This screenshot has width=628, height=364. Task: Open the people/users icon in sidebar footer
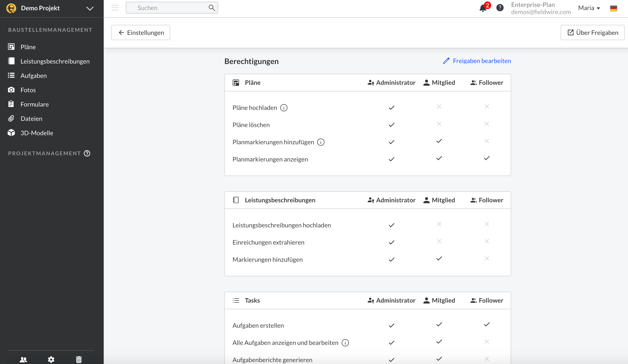click(x=23, y=359)
